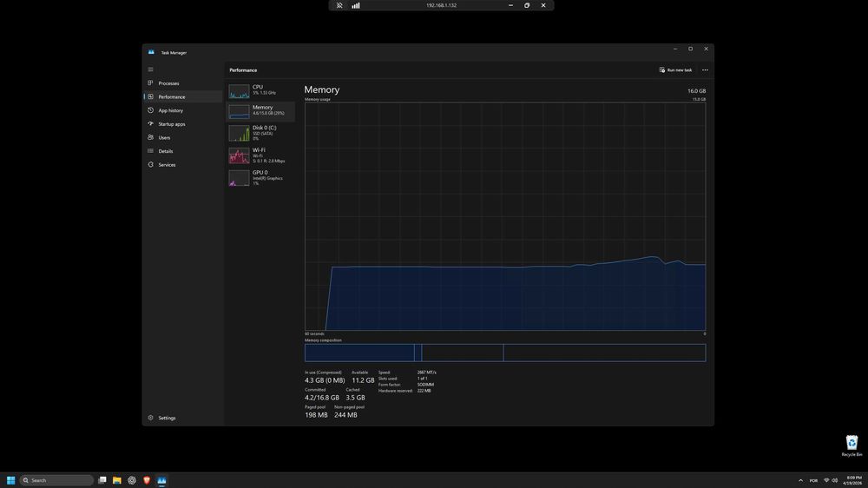The height and width of the screenshot is (488, 868).
Task: Open the three-dot more options menu
Action: pos(705,69)
